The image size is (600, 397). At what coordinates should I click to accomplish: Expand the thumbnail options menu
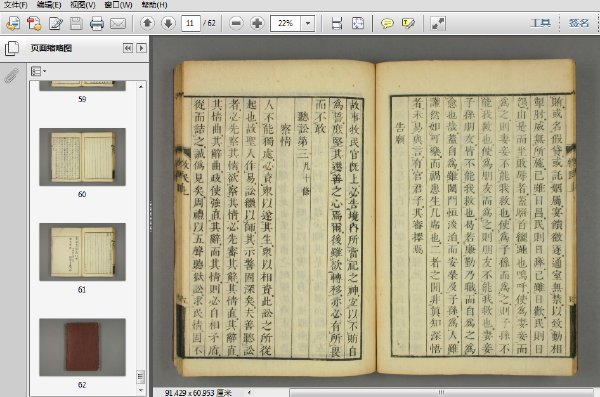[38, 71]
